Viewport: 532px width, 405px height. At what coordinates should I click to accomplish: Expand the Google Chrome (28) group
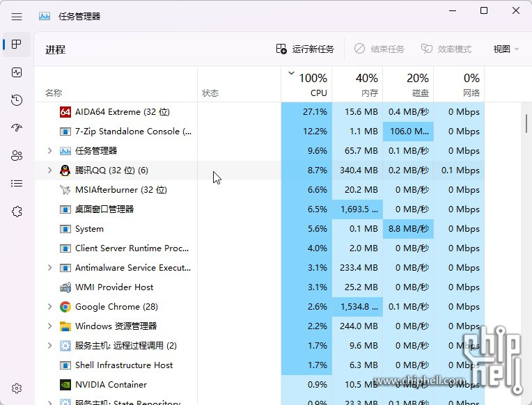[x=49, y=307]
